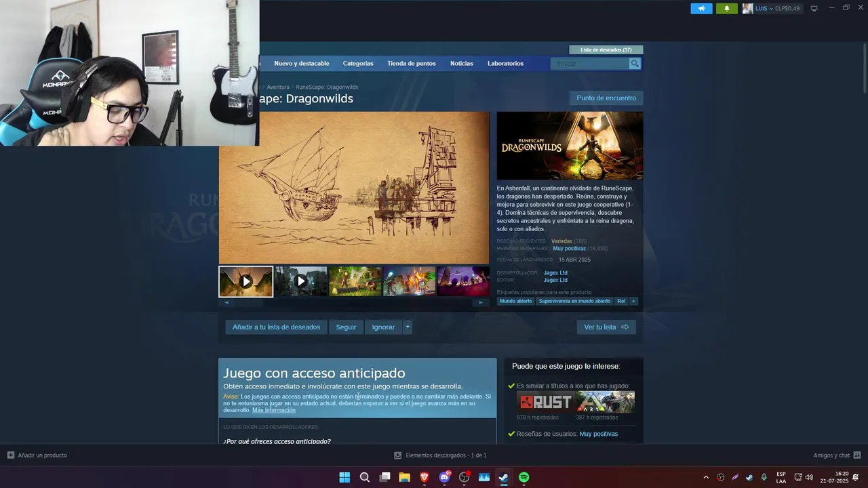Open Spotify from the taskbar

524,477
